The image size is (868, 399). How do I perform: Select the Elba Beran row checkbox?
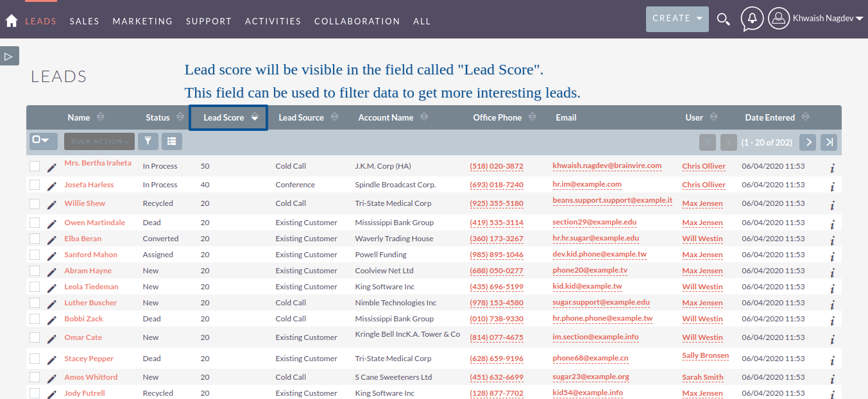tap(35, 239)
